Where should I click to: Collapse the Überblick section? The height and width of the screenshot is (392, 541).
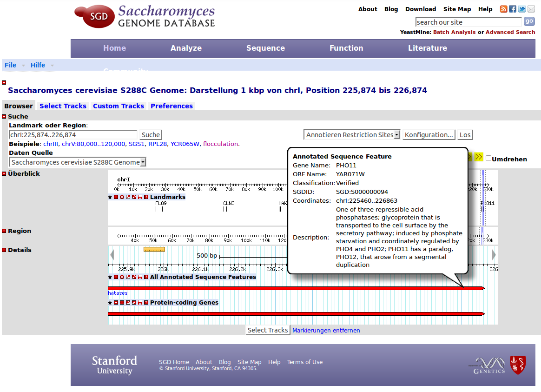pos(4,173)
